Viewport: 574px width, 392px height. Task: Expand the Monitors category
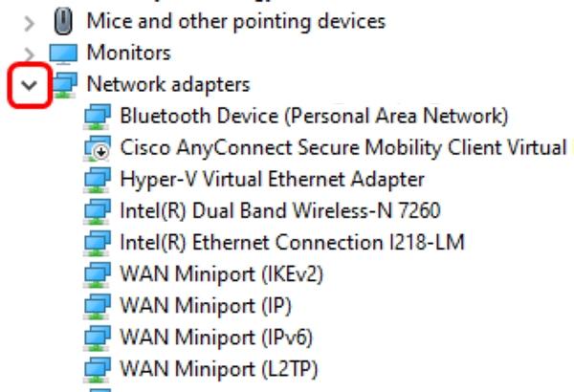tap(30, 53)
